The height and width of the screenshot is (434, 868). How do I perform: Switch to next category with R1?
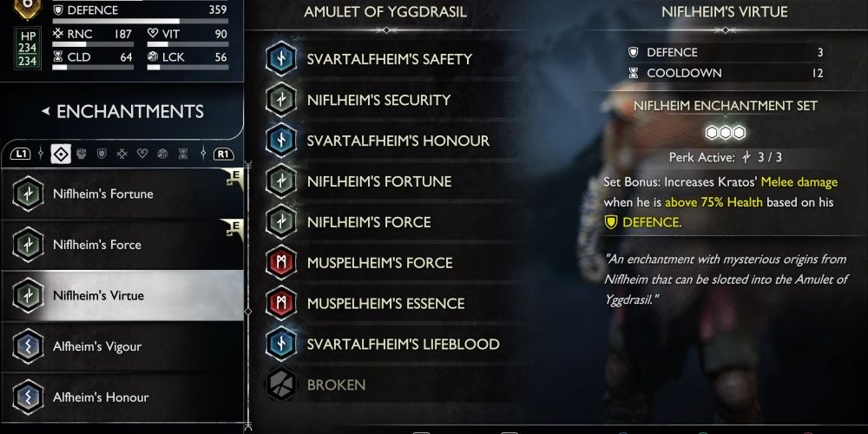coord(223,154)
